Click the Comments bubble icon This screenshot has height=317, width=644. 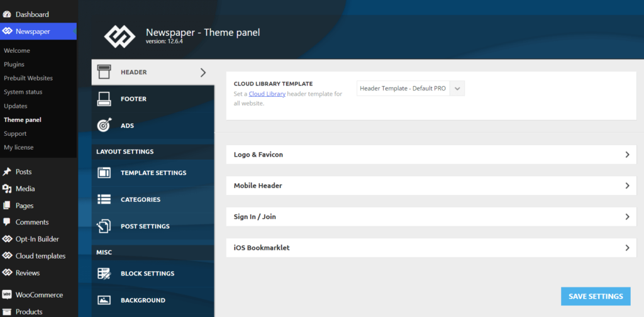6,222
